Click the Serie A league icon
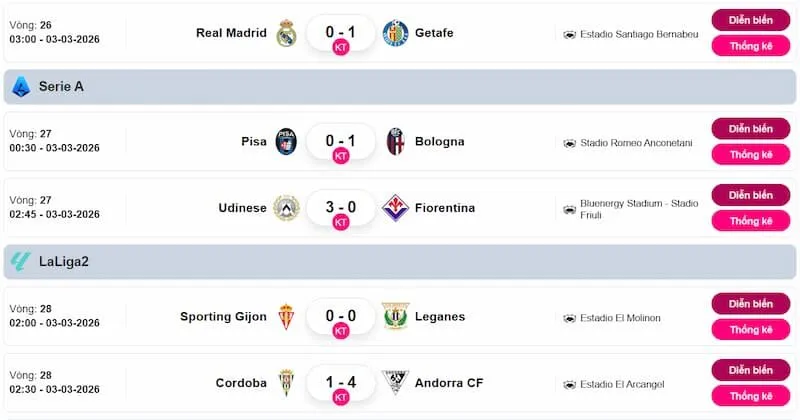The width and height of the screenshot is (800, 420). [20, 87]
